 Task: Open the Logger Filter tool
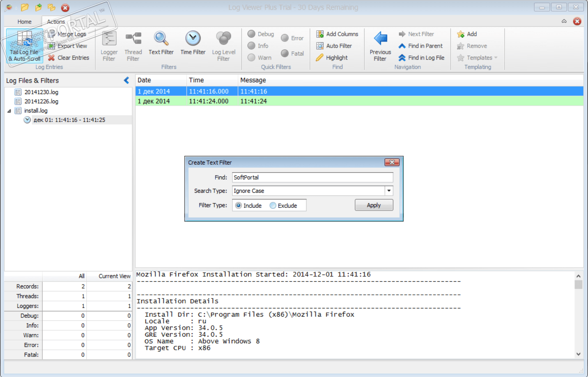click(x=109, y=46)
